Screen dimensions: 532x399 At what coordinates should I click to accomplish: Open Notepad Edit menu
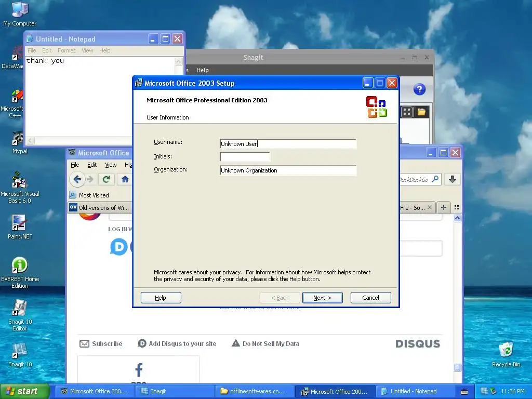(47, 50)
